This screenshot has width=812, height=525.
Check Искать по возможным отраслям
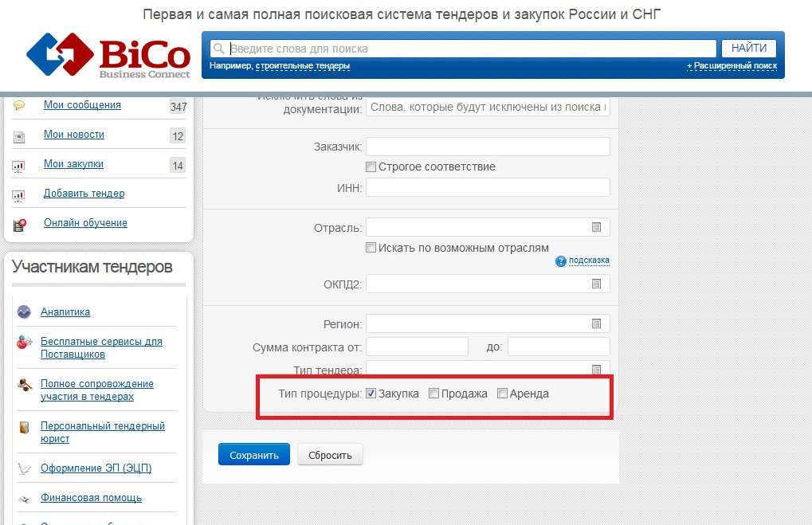point(371,248)
